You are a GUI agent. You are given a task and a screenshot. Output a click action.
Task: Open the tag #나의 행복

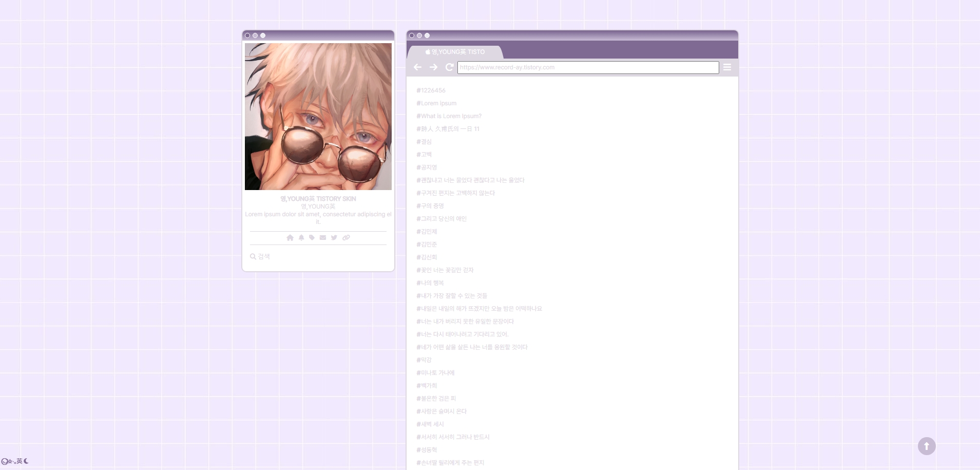point(430,283)
